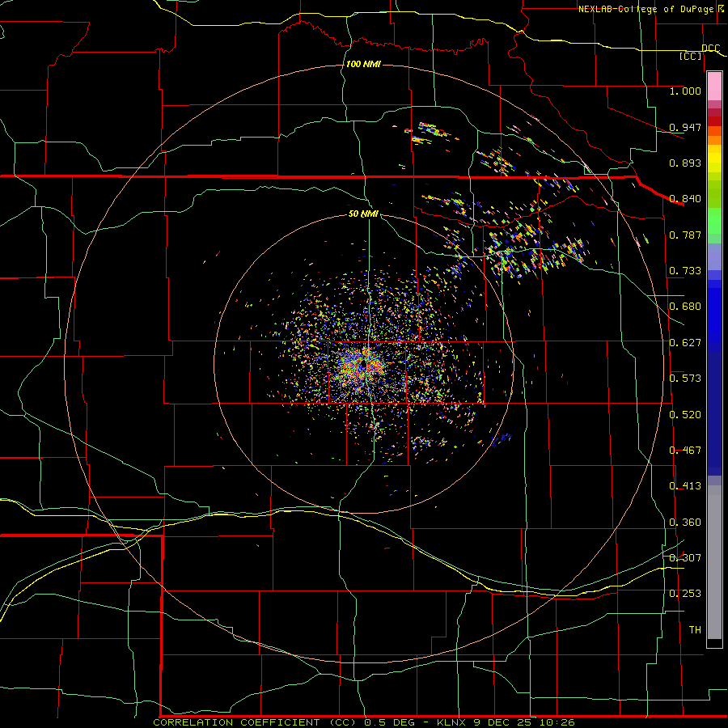
Task: Click the KLNX radar site identifier in caption
Action: [453, 722]
